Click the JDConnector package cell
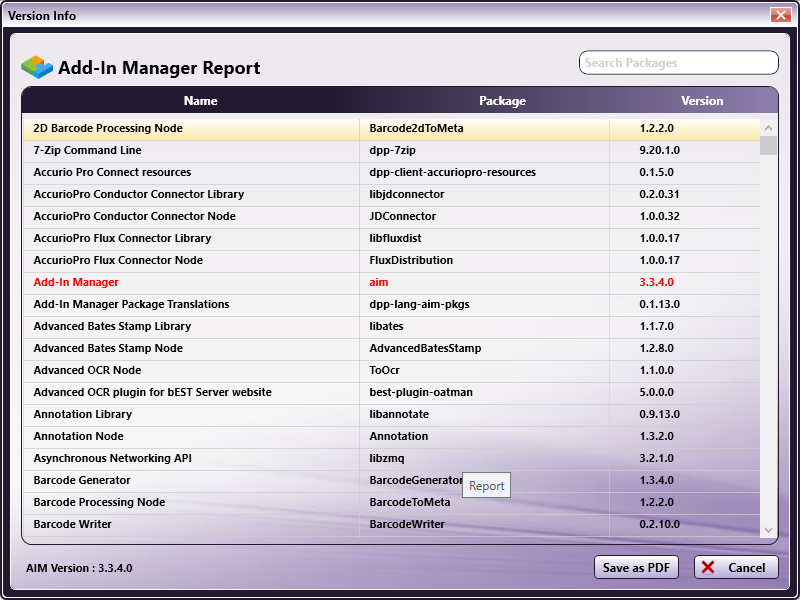This screenshot has height=600, width=800. [x=484, y=216]
